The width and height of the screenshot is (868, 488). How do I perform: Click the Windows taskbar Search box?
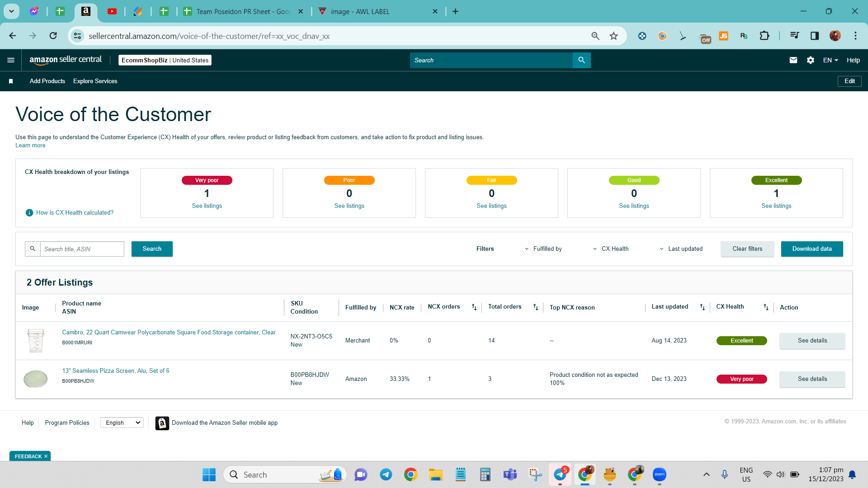285,474
